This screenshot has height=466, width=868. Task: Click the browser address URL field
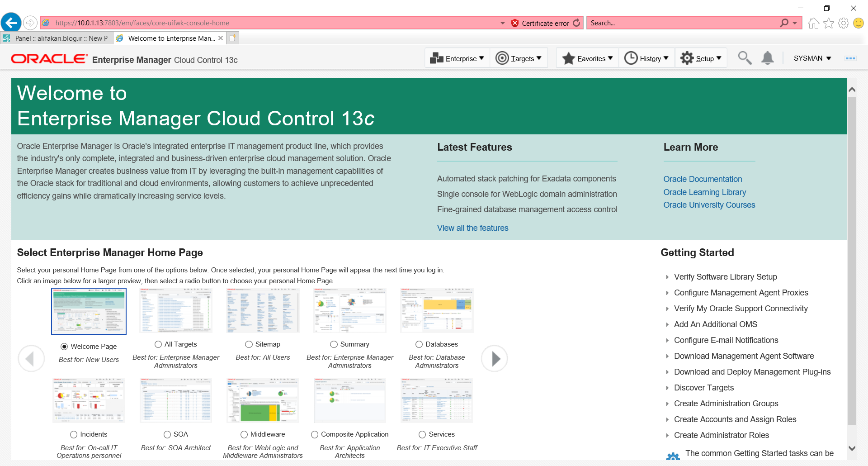(271, 23)
